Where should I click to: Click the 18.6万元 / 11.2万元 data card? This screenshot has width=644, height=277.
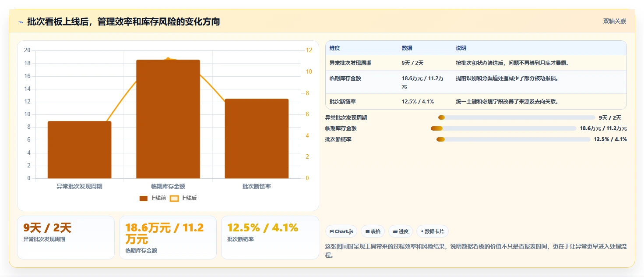tap(168, 238)
